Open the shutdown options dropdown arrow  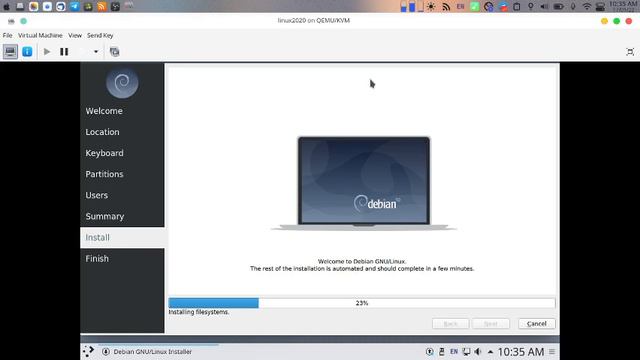96,52
